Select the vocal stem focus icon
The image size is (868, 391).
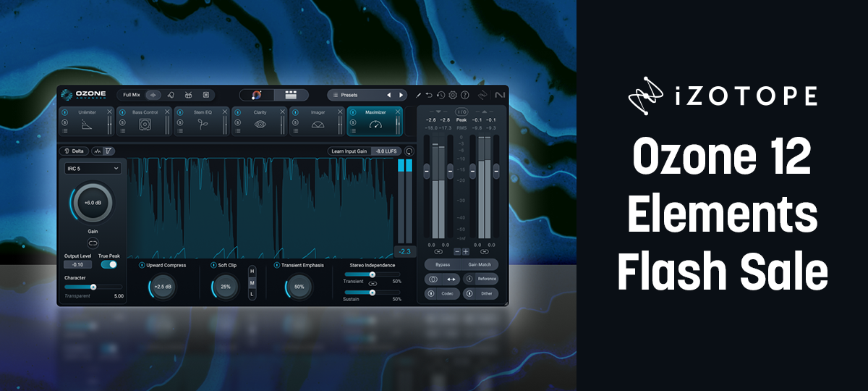pyautogui.click(x=171, y=95)
